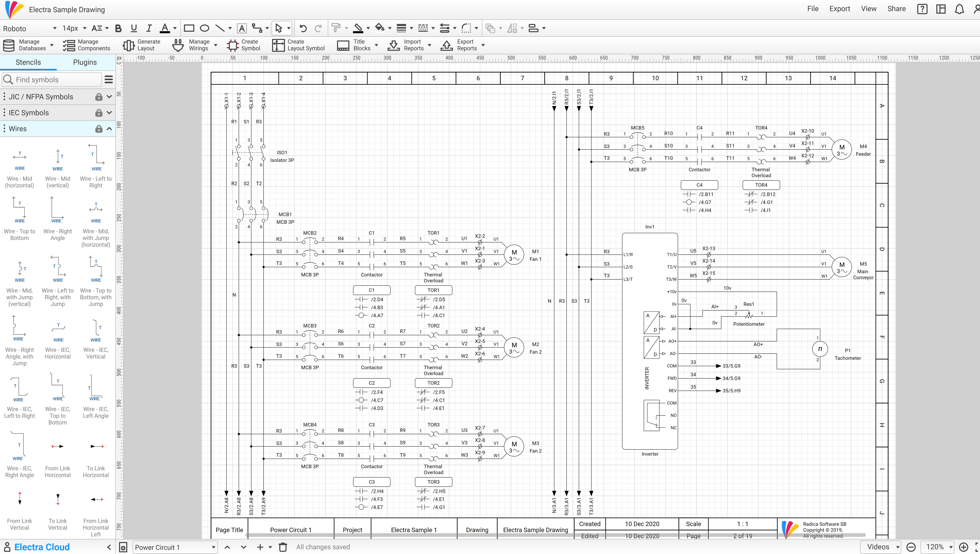The height and width of the screenshot is (554, 980).
Task: Click the Generate Layout icon
Action: click(129, 45)
